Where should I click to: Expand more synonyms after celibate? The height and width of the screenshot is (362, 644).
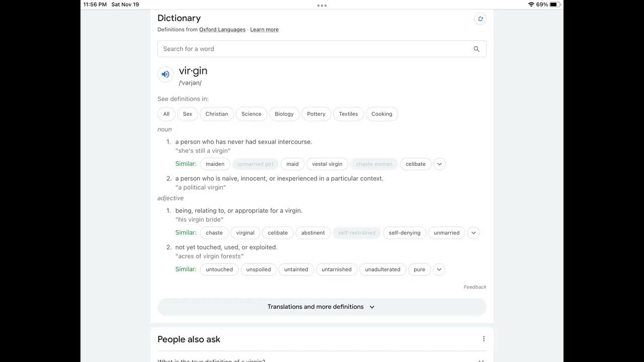(439, 164)
